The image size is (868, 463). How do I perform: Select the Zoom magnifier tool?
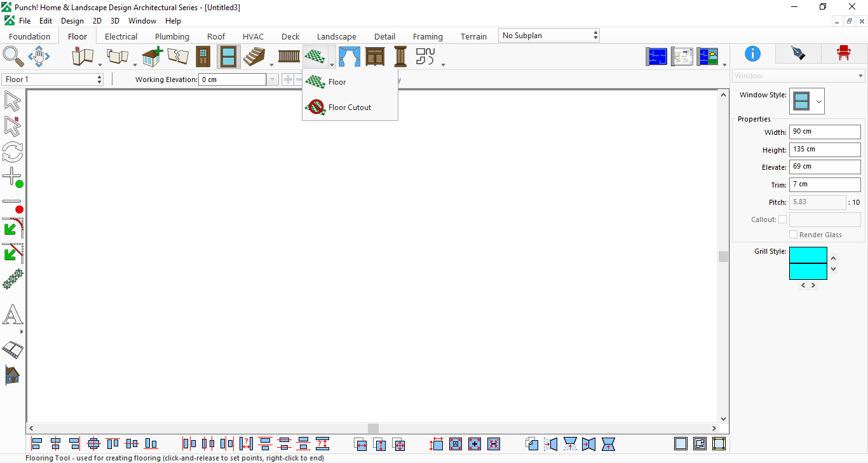13,57
